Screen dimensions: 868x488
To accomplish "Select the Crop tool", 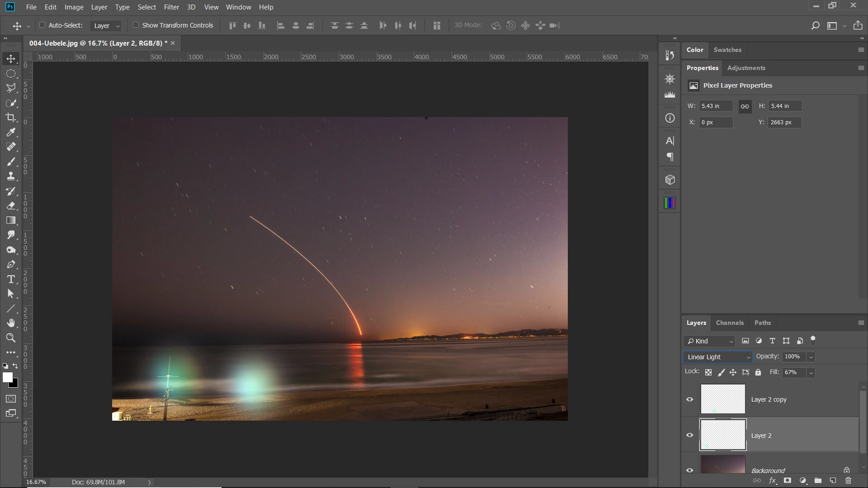I will tap(11, 117).
